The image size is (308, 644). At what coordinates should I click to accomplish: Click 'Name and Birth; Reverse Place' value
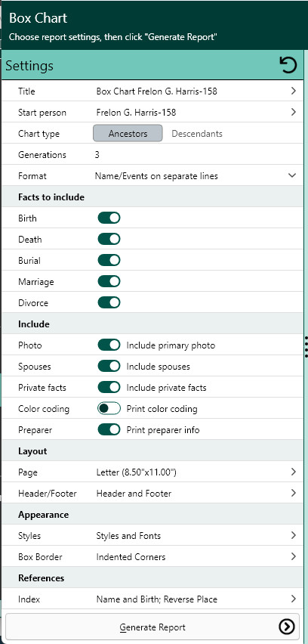click(x=157, y=599)
